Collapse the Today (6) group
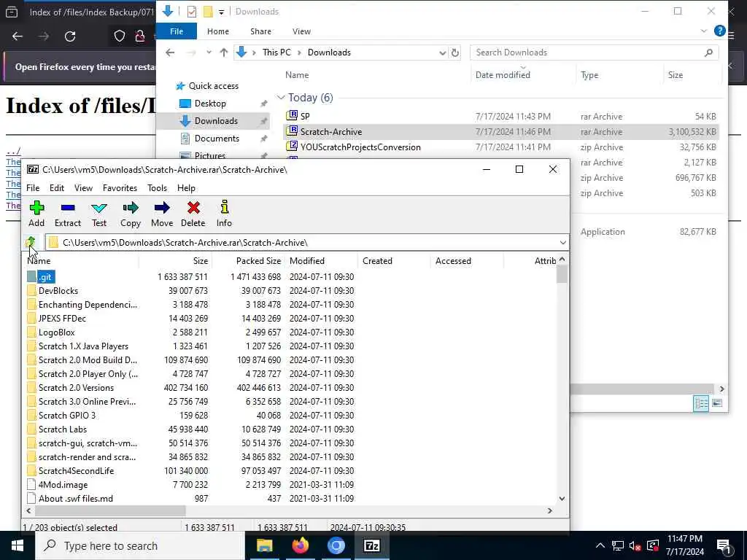Screen dimensions: 747x560 click(x=281, y=98)
